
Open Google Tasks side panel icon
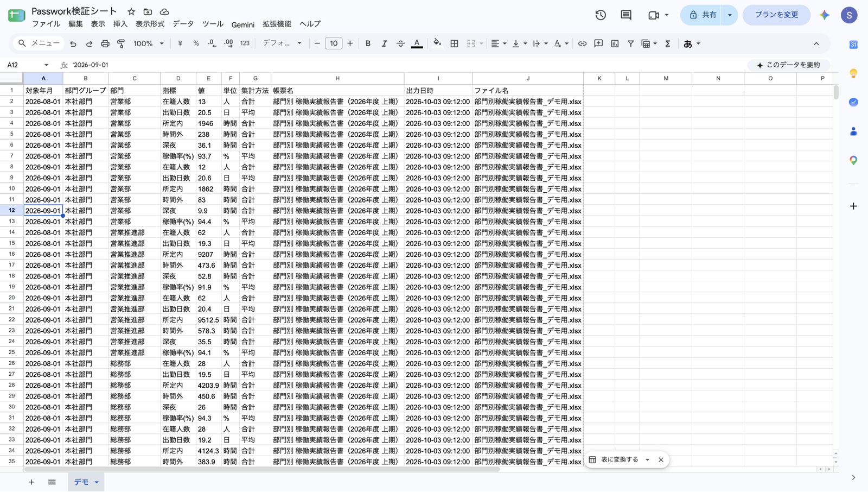(x=853, y=102)
